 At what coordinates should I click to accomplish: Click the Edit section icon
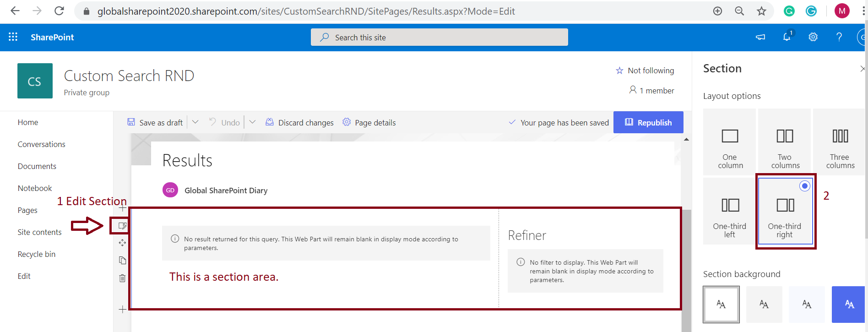click(x=122, y=226)
